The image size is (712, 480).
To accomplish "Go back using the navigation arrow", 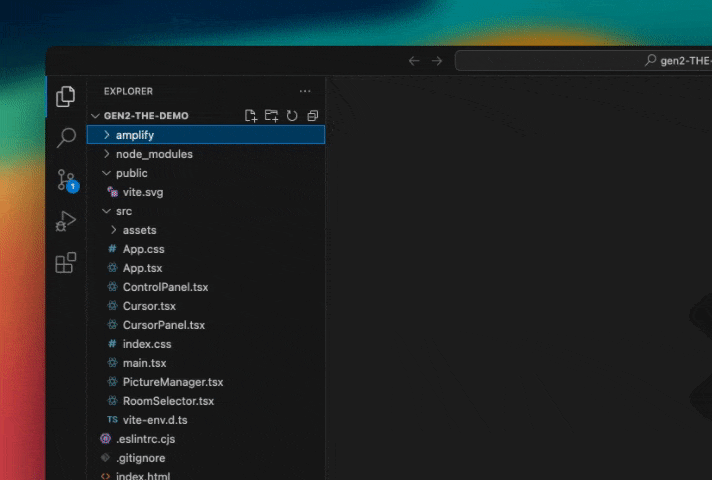I will tap(414, 61).
